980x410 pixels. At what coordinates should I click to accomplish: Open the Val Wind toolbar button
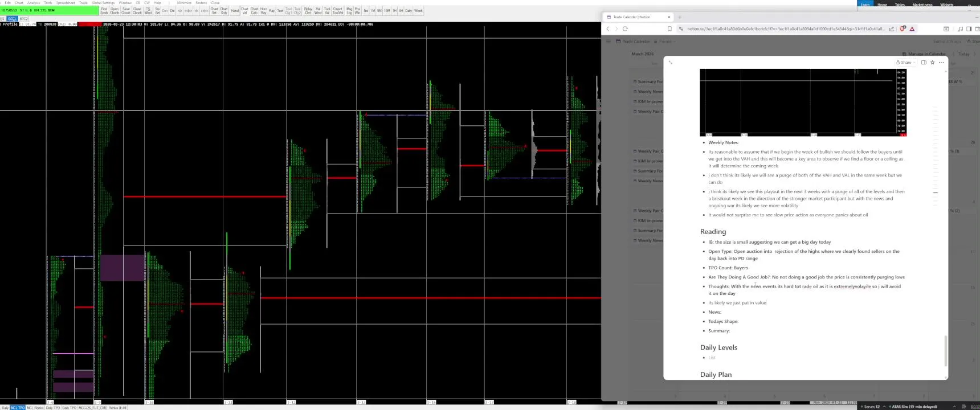[318, 11]
